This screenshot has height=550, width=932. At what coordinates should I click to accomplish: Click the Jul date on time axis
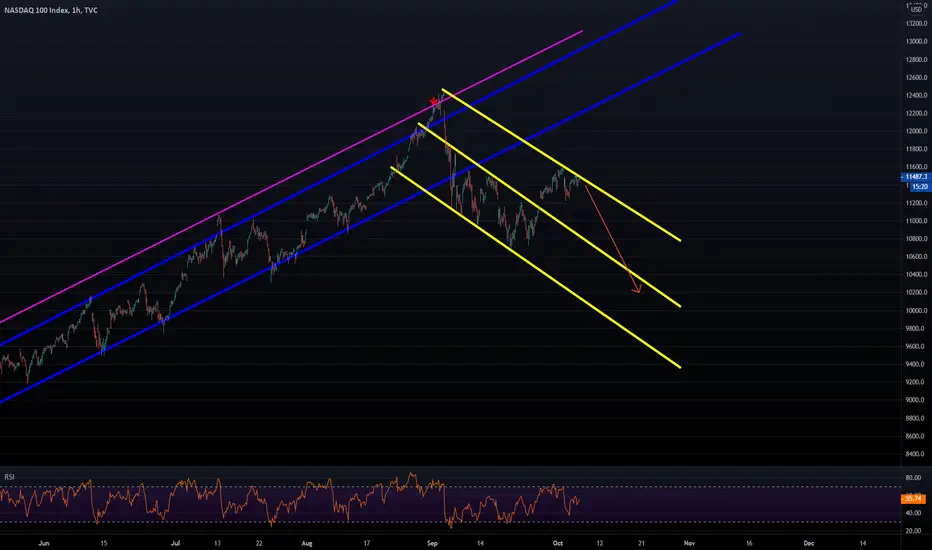tap(175, 543)
